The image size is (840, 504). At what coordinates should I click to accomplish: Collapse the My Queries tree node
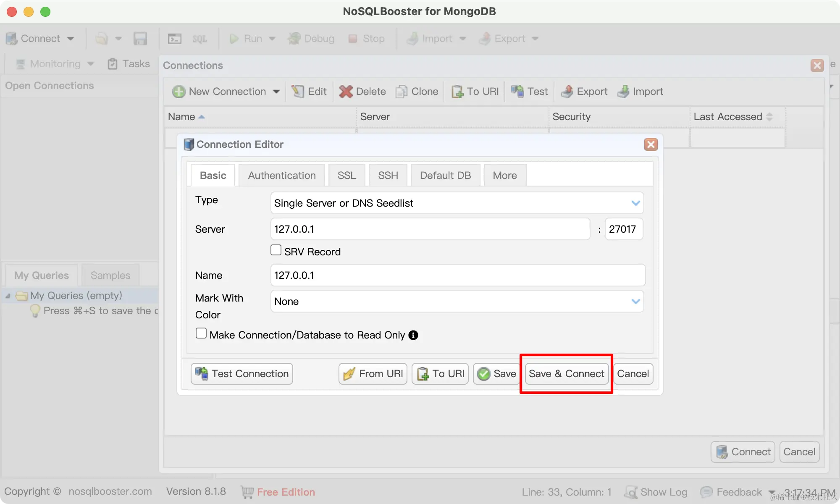pyautogui.click(x=8, y=296)
